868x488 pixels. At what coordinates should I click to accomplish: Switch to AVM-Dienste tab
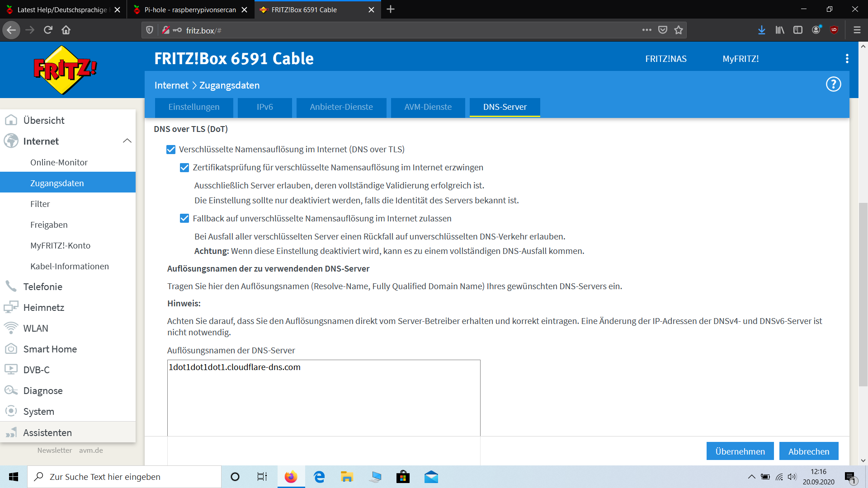pos(428,107)
